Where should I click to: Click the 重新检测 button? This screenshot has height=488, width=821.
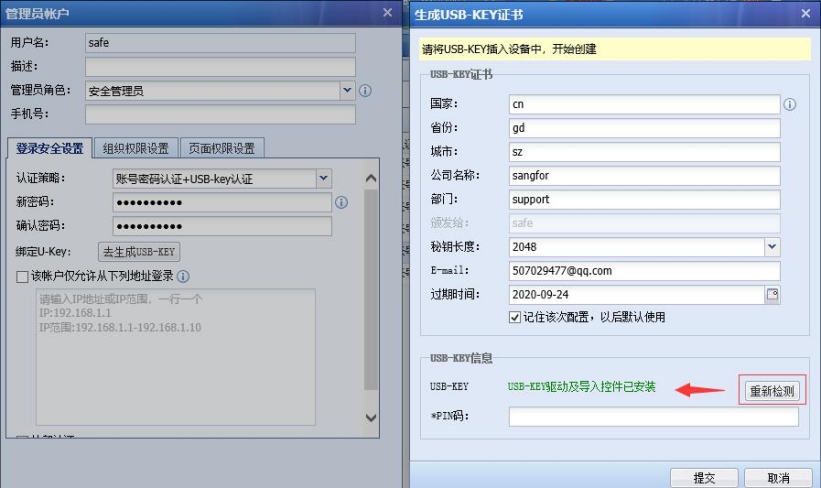pos(770,391)
